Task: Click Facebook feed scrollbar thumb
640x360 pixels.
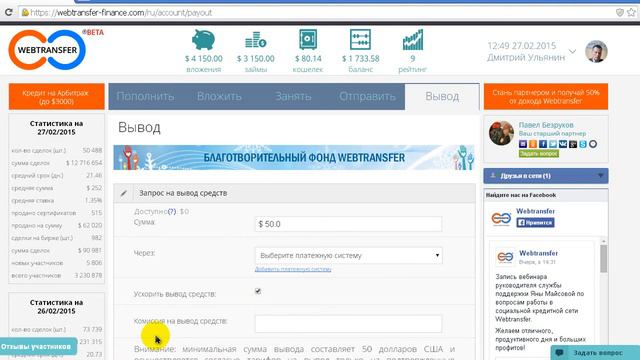Action: pyautogui.click(x=604, y=258)
